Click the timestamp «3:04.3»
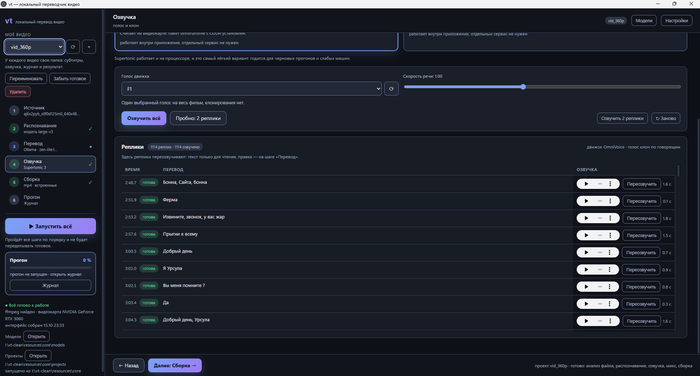700x376 pixels. coord(130,320)
